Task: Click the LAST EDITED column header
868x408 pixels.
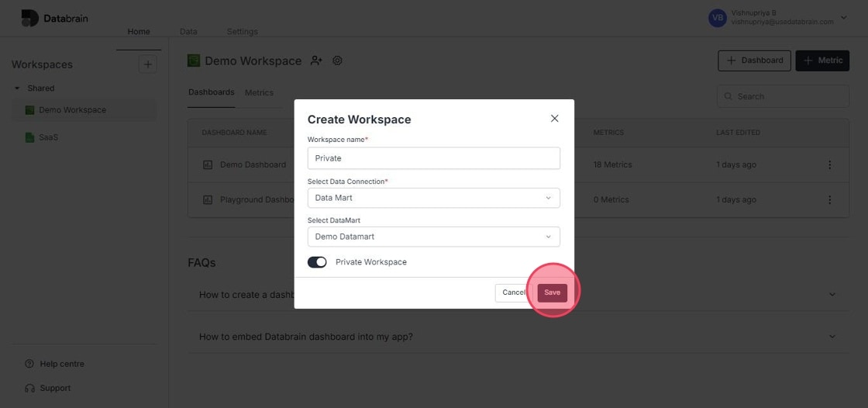Action: (x=738, y=133)
